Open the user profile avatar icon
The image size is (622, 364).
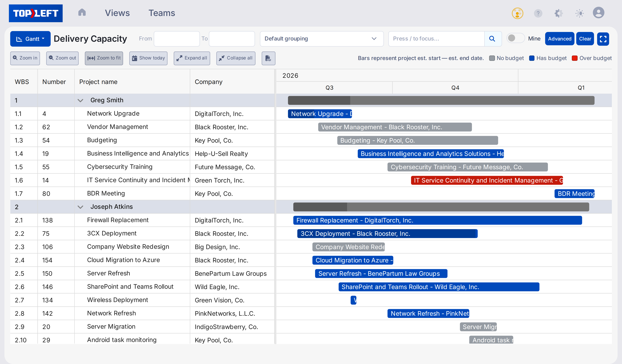tap(599, 13)
